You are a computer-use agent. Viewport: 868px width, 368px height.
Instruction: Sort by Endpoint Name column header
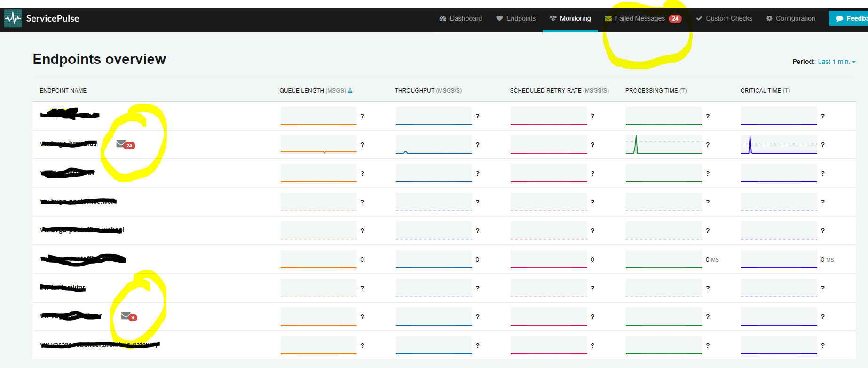coord(63,91)
